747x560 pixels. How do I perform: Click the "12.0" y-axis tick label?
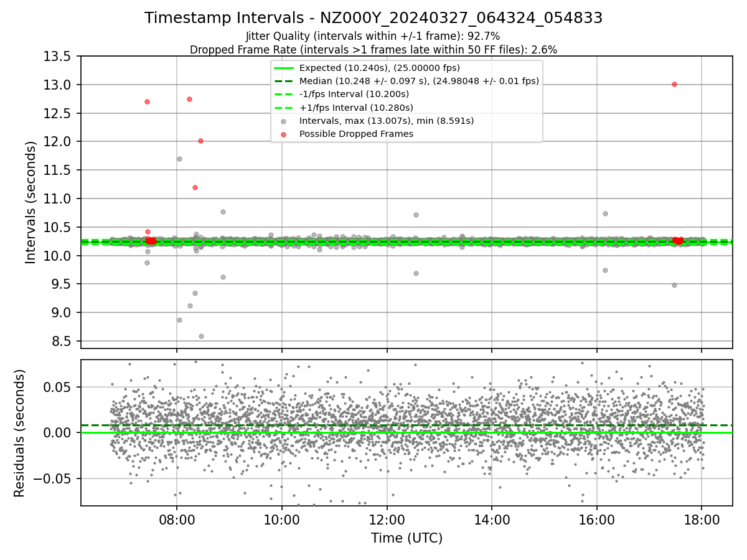coord(57,141)
